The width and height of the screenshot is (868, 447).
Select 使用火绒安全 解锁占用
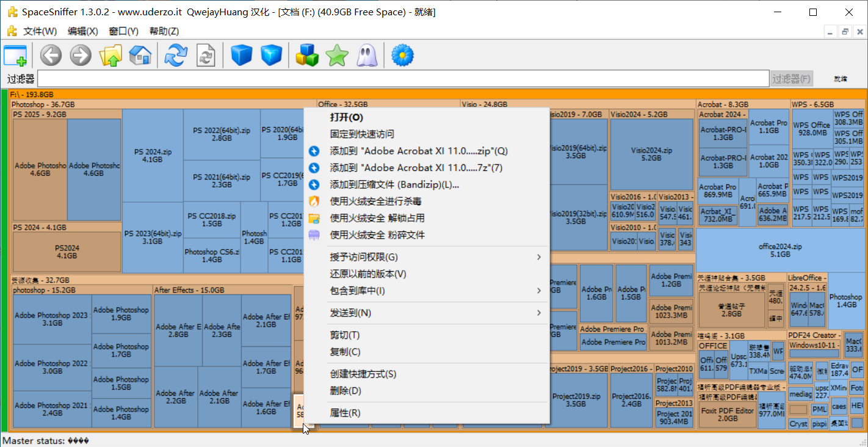pyautogui.click(x=427, y=218)
